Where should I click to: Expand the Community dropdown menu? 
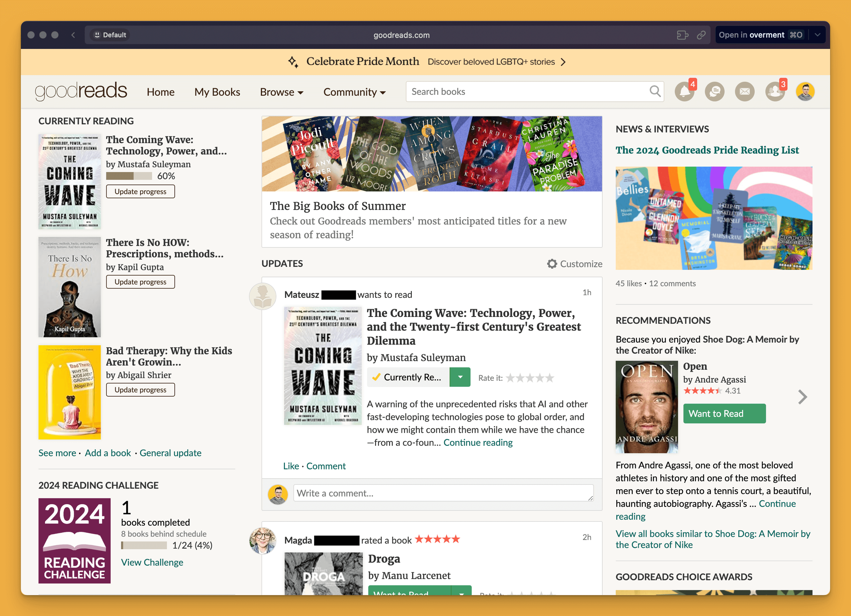pyautogui.click(x=354, y=92)
